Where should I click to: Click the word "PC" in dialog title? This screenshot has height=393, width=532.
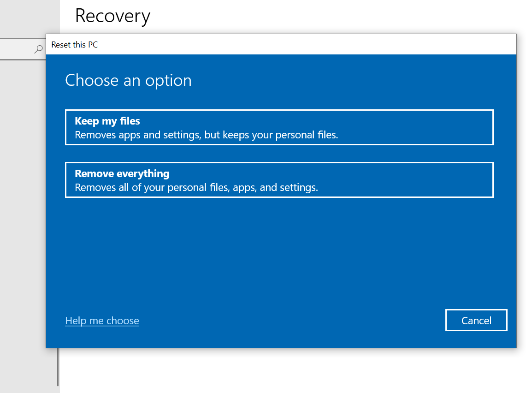93,45
